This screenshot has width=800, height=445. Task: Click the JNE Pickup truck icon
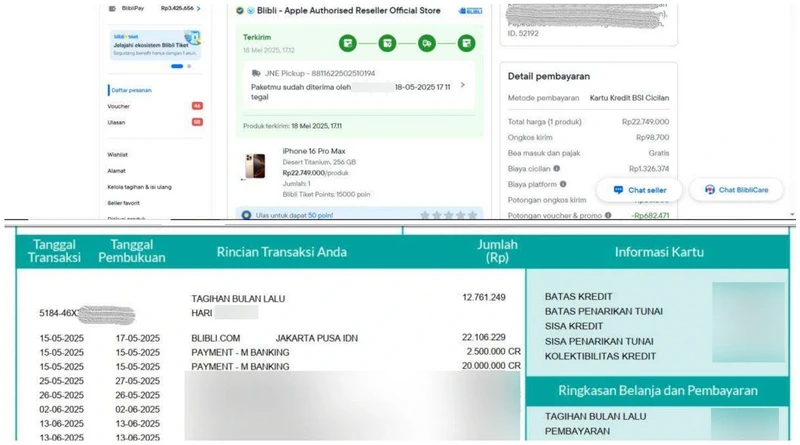pos(256,73)
